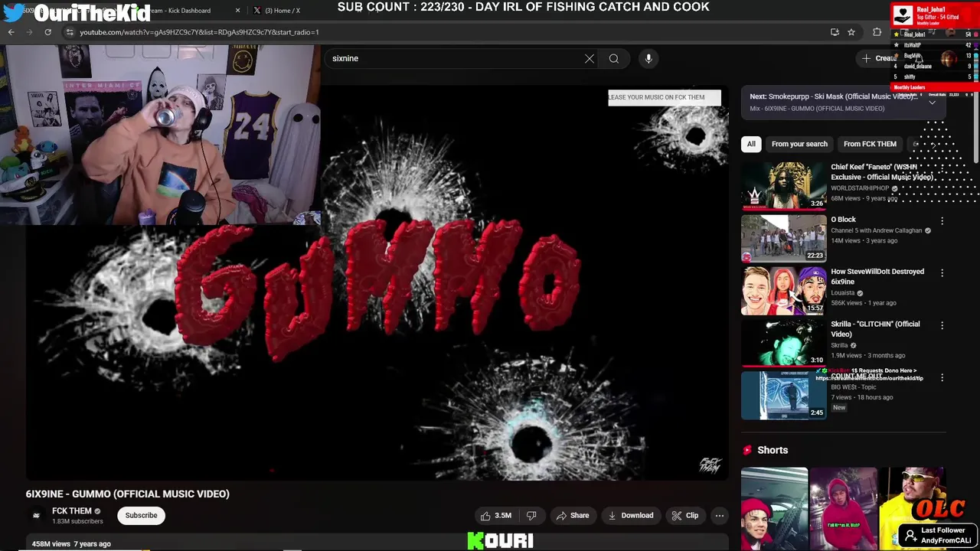This screenshot has height=551, width=980.
Task: Select the From FCK THEM chip
Action: [870, 144]
